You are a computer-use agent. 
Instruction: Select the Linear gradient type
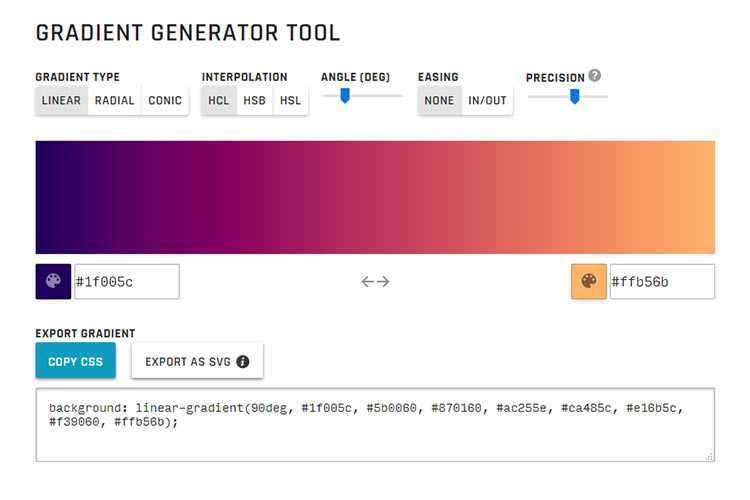pos(62,101)
